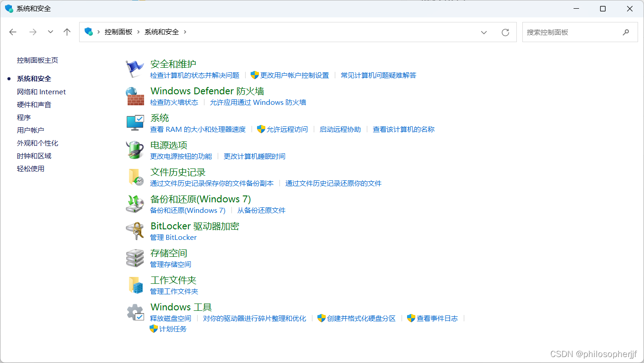Open the 工作文件夹 heading link

[173, 280]
